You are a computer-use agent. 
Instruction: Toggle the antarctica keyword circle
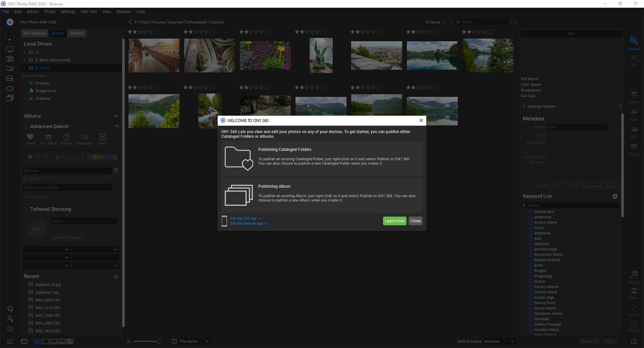(530, 217)
